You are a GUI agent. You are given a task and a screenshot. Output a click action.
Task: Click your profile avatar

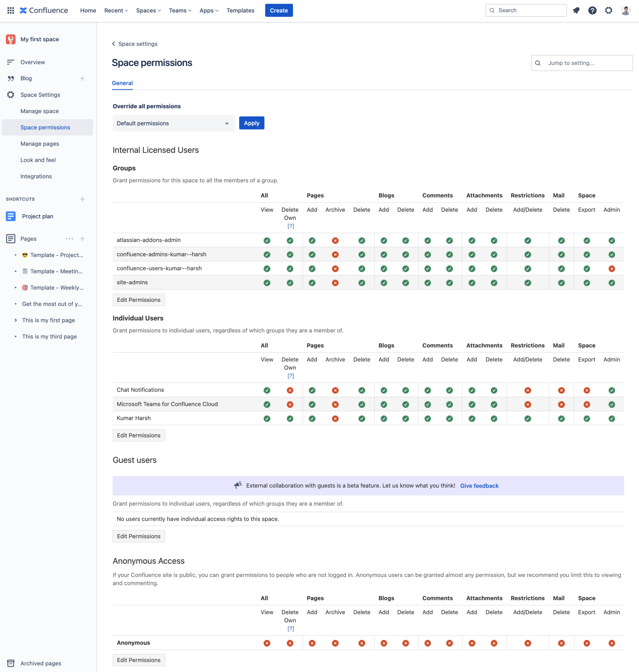[x=626, y=10]
